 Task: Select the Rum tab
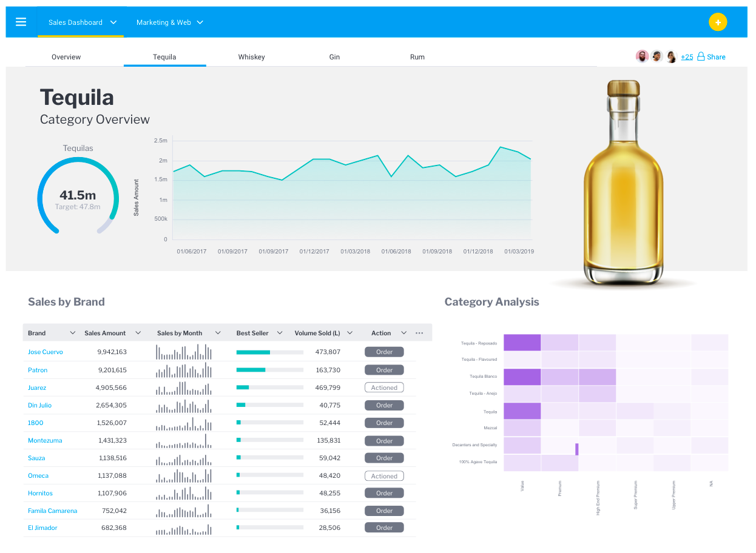click(x=417, y=57)
